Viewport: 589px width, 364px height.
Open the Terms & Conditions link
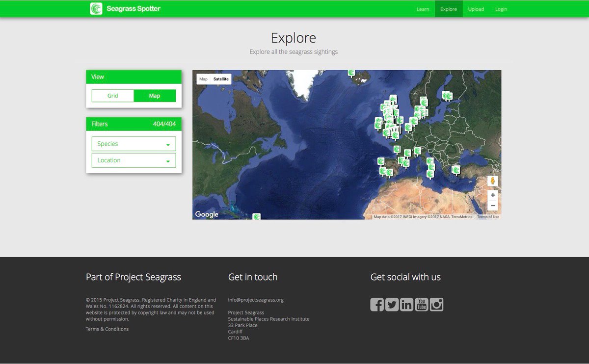coord(107,329)
